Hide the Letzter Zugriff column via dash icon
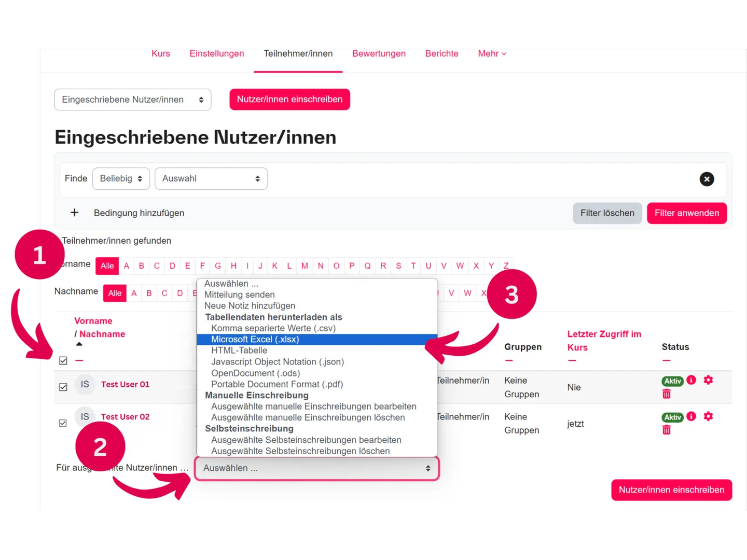This screenshot has height=560, width=747. 572,360
